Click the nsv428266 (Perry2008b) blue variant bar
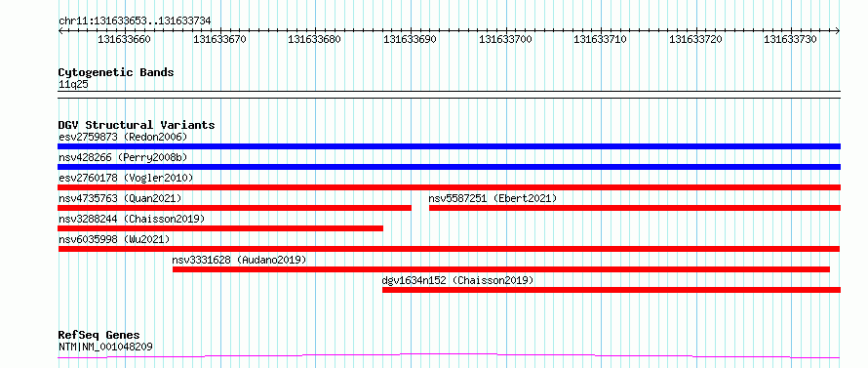 (x=449, y=167)
